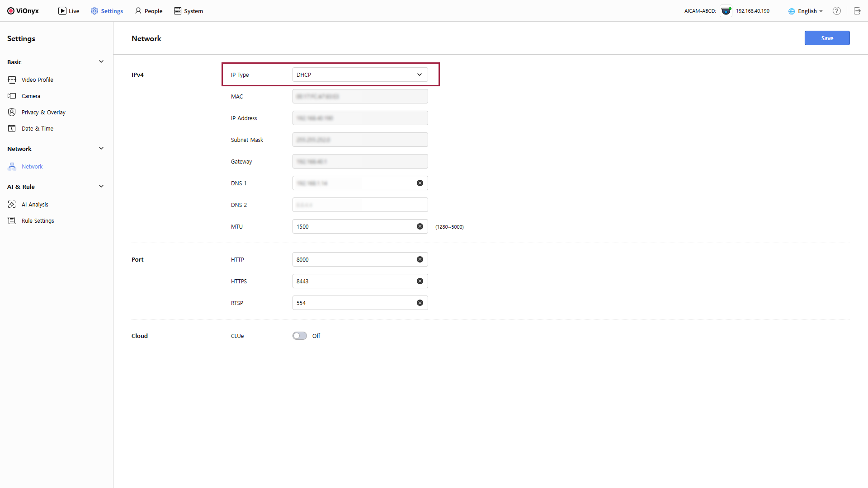The image size is (868, 488).
Task: Collapse the Basic settings section
Action: coord(101,62)
